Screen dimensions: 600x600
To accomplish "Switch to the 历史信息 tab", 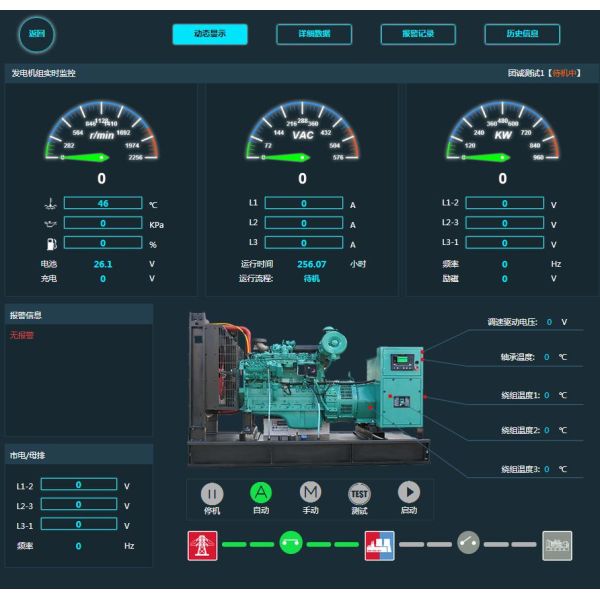I will pyautogui.click(x=522, y=34).
